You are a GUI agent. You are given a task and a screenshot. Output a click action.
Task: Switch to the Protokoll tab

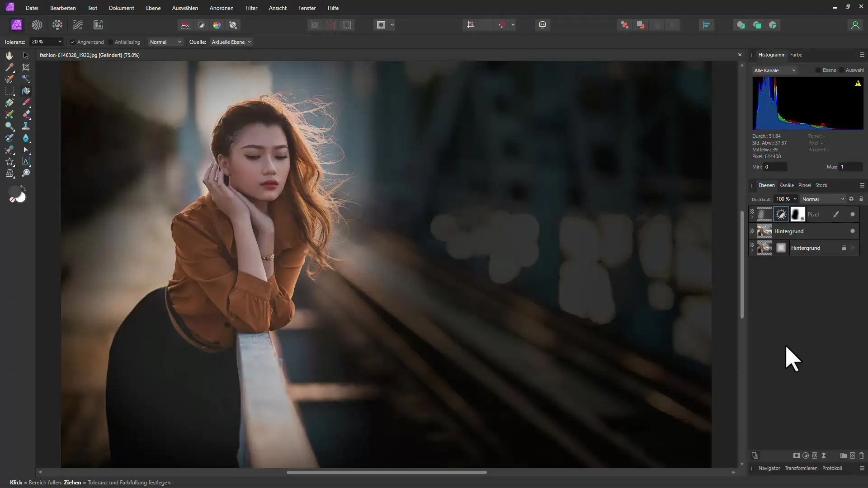[832, 468]
